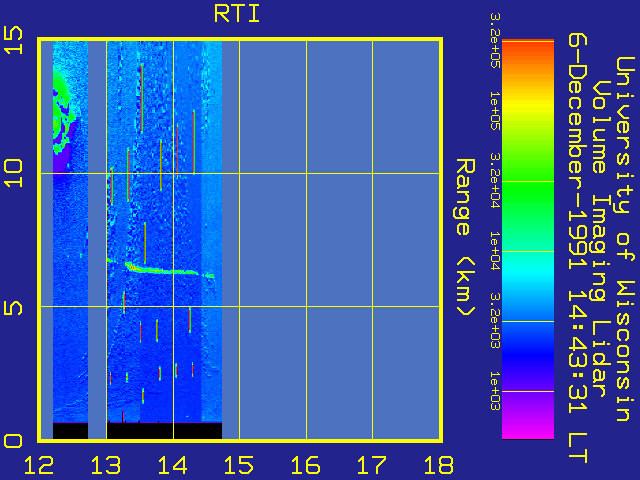Image resolution: width=640 pixels, height=480 pixels.
Task: Click the 1e+03 colorbar label
Action: 495,391
